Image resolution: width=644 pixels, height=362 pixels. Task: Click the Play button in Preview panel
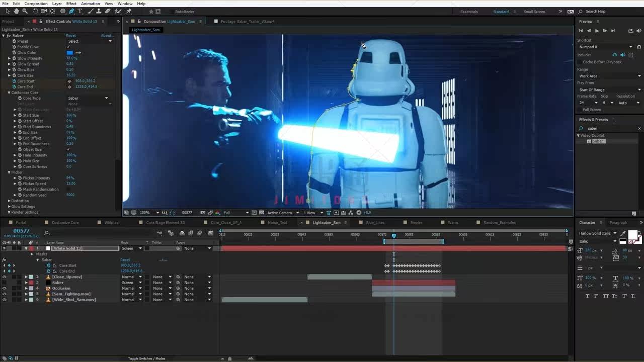click(597, 31)
